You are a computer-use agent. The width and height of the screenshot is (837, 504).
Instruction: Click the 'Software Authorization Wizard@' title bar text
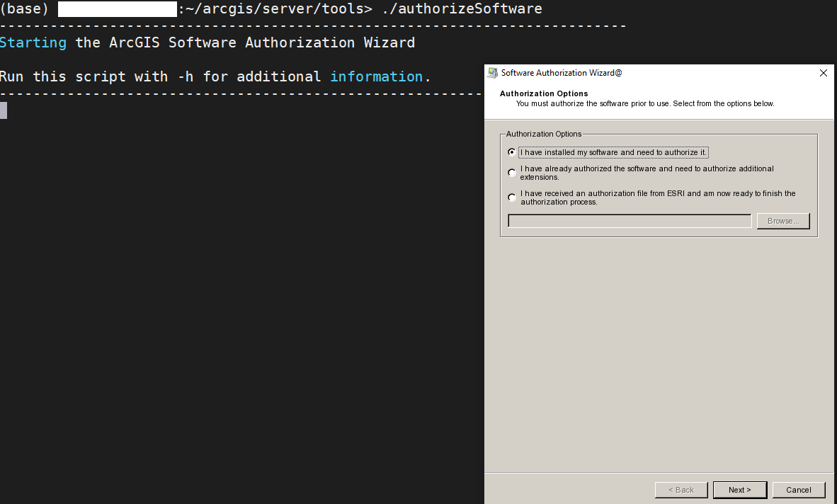(x=562, y=73)
